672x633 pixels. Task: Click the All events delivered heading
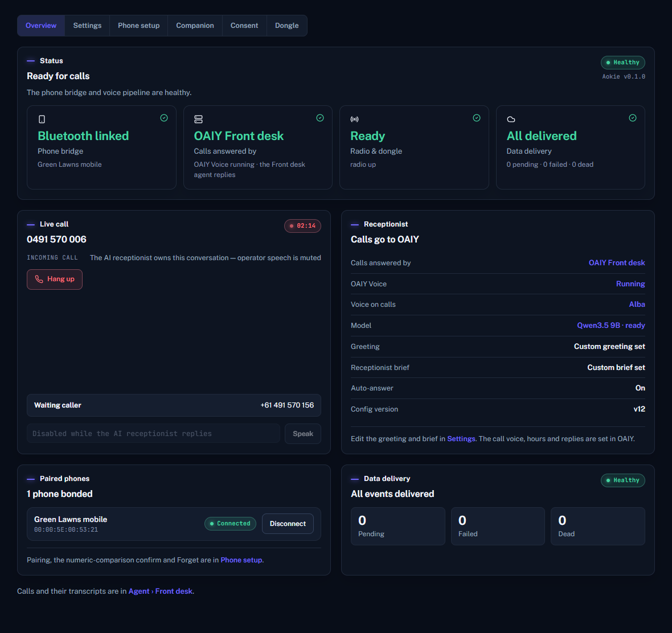point(392,494)
